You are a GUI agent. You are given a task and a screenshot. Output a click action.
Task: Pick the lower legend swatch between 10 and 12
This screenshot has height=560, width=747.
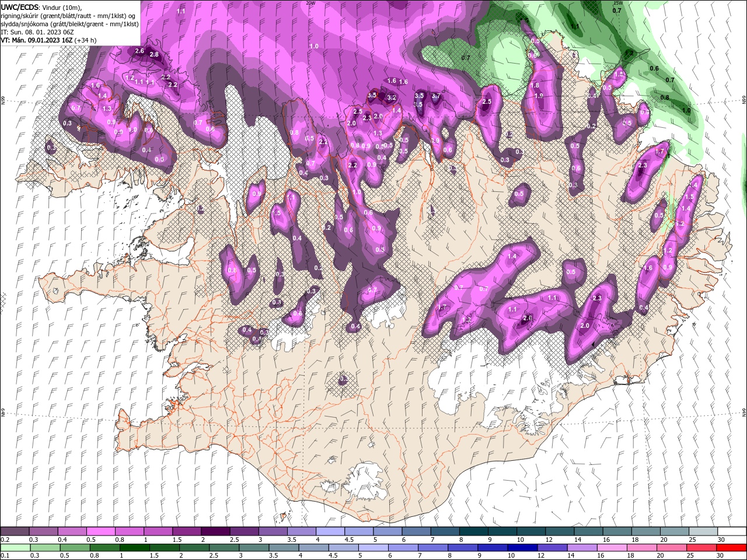coord(522,548)
